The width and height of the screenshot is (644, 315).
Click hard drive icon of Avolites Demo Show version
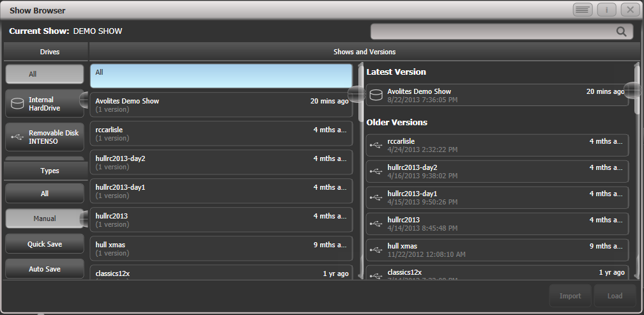click(376, 95)
